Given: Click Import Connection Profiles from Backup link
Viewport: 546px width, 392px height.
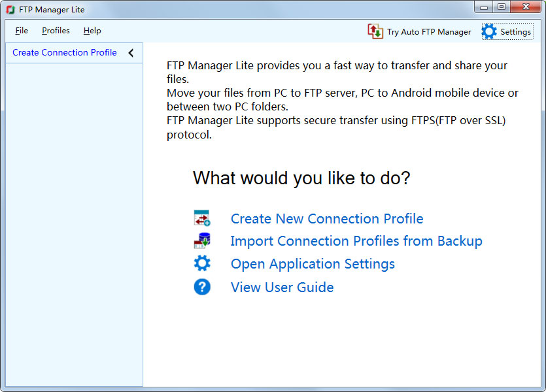Looking at the screenshot, I should [x=356, y=241].
